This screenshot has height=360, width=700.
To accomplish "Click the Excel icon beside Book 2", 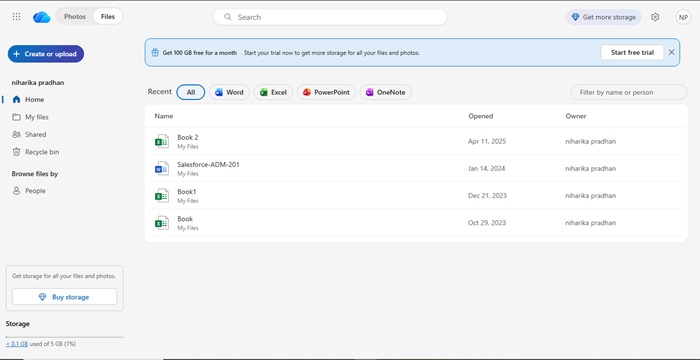I will pos(162,141).
